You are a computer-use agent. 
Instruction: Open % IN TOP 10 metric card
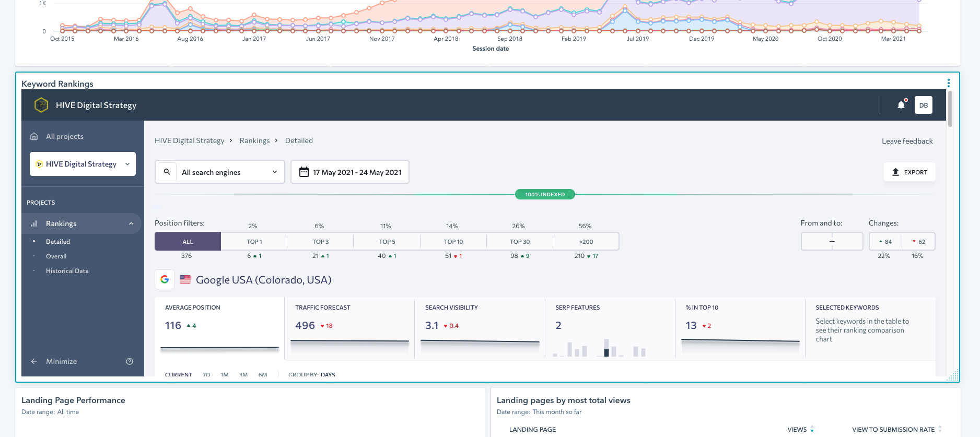coord(740,328)
